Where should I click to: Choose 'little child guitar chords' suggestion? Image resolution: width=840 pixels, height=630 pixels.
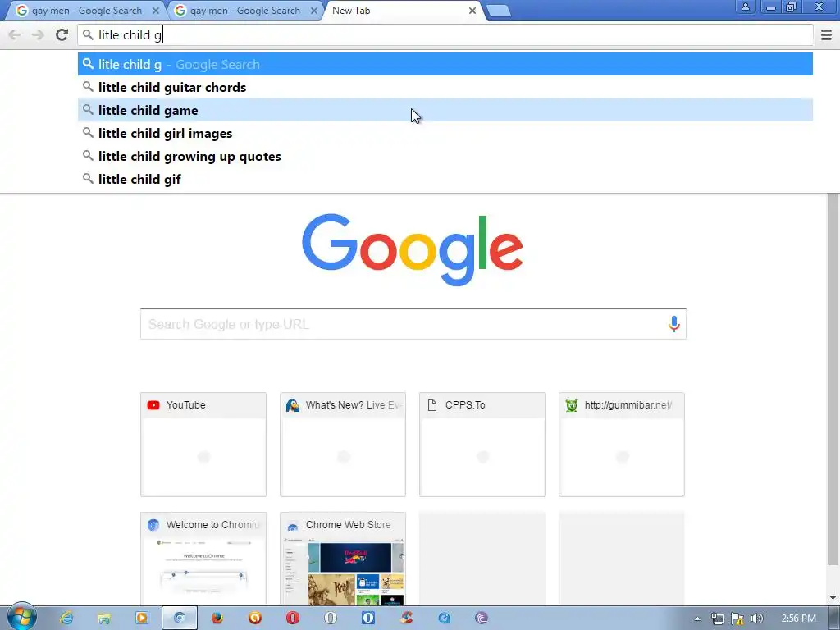coord(445,87)
